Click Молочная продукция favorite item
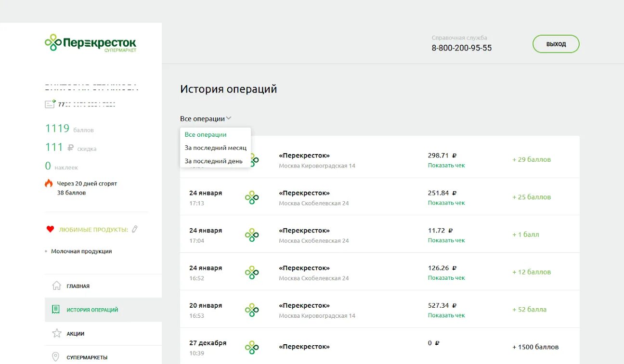The width and height of the screenshot is (624, 364). [81, 251]
